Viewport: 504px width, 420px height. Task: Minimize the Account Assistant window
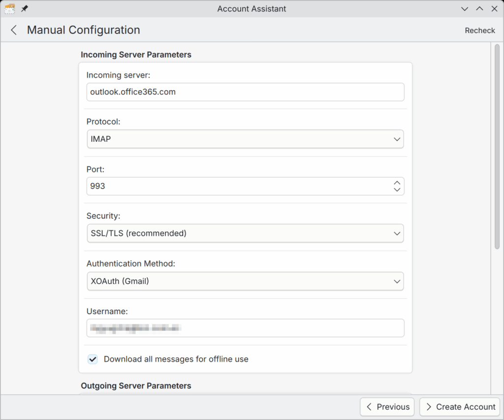(464, 9)
